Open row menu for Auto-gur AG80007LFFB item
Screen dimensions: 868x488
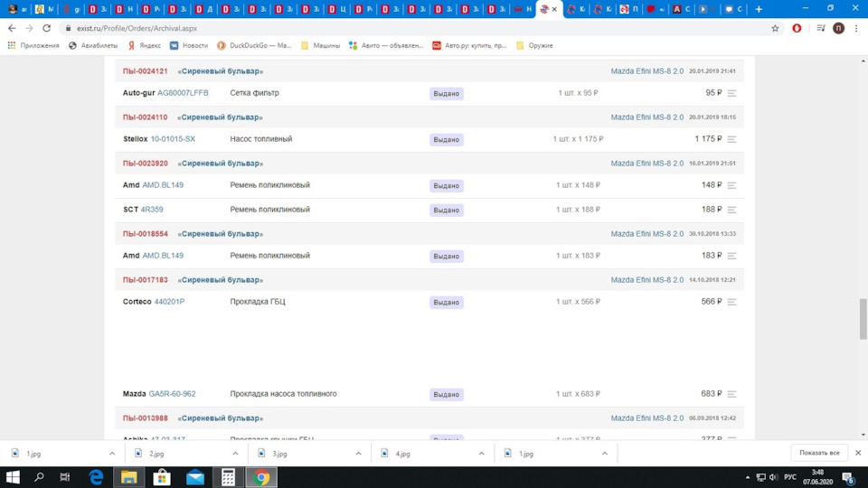(731, 93)
